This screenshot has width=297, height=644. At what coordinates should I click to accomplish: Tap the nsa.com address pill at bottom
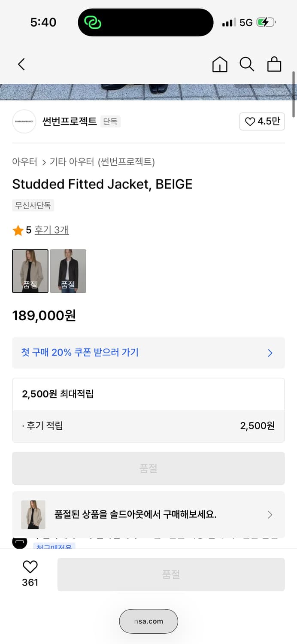pyautogui.click(x=148, y=621)
